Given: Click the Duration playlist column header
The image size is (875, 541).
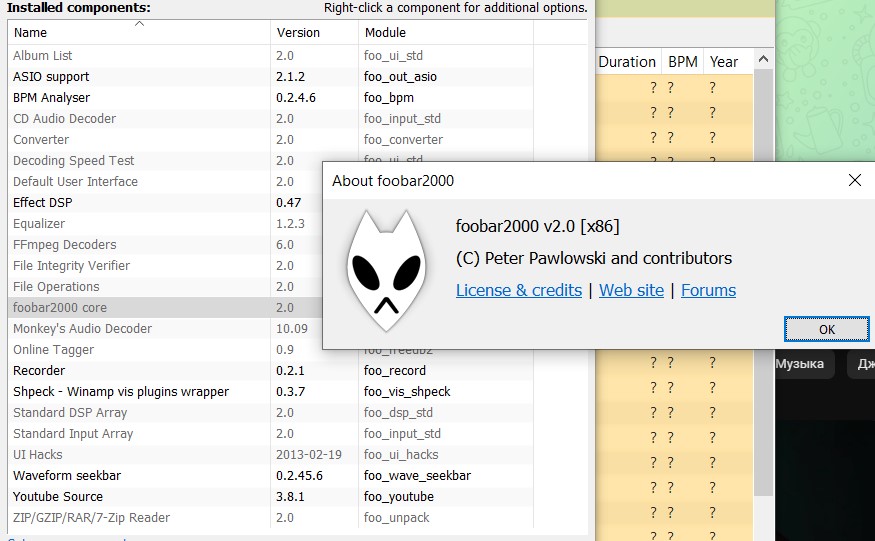Looking at the screenshot, I should 627,62.
